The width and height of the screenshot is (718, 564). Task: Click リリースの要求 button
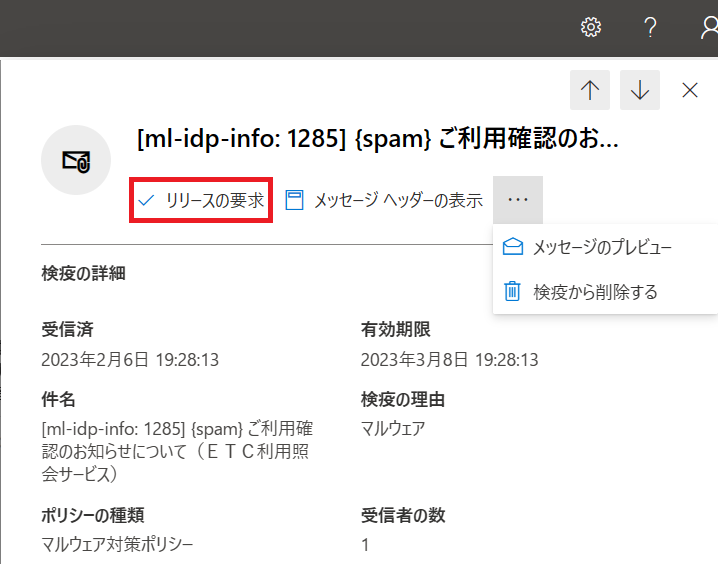[x=201, y=200]
